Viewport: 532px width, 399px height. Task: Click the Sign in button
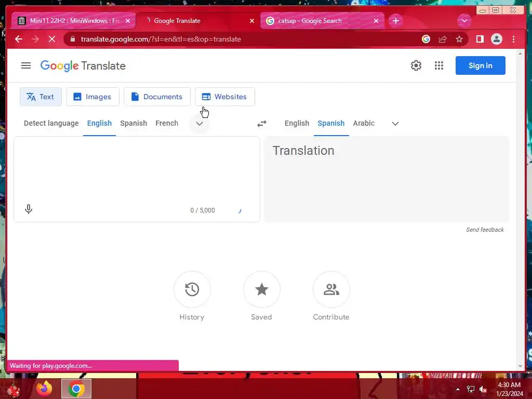480,65
